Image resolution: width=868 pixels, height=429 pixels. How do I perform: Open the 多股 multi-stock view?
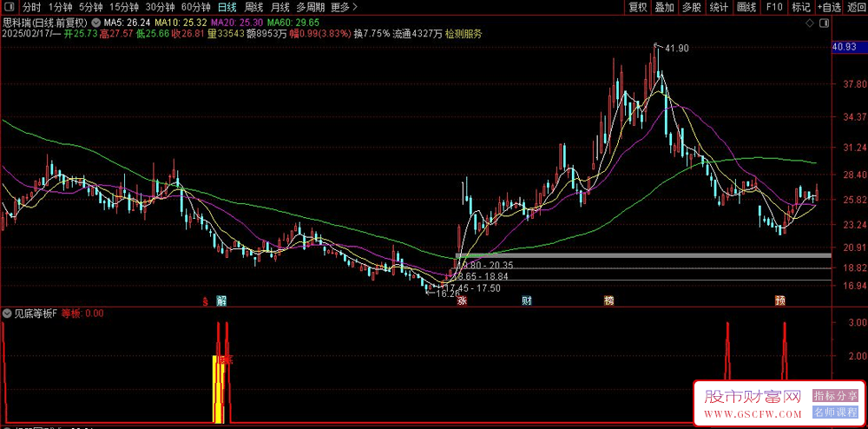point(692,7)
